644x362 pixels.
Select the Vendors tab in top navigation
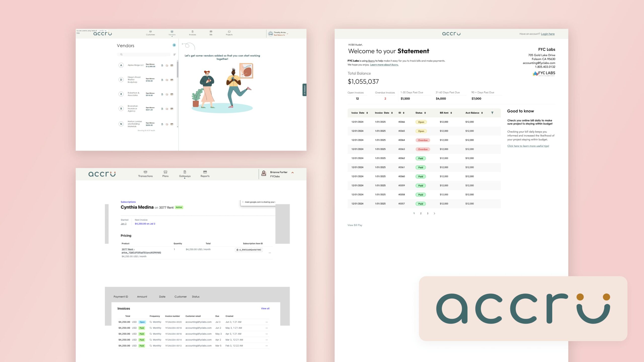[172, 33]
